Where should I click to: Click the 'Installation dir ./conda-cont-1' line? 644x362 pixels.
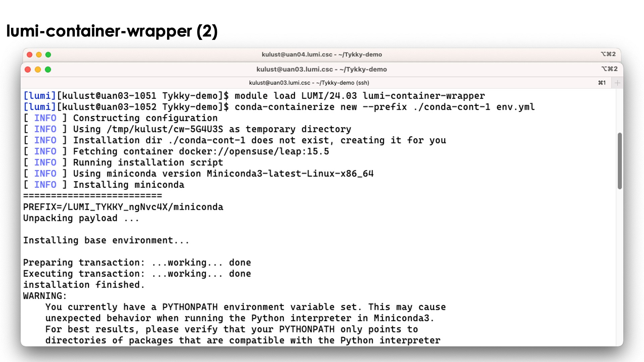tap(234, 140)
